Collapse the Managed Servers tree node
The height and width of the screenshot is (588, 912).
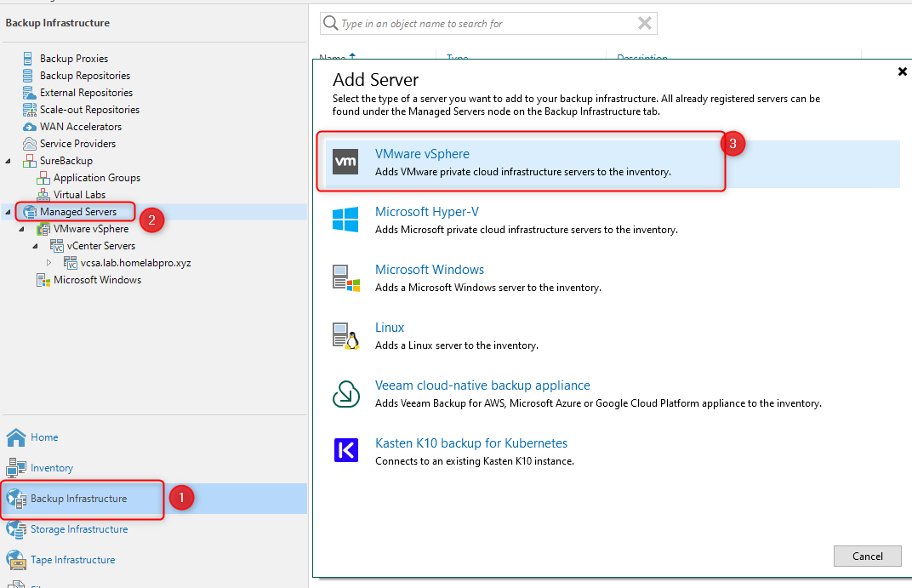[9, 212]
